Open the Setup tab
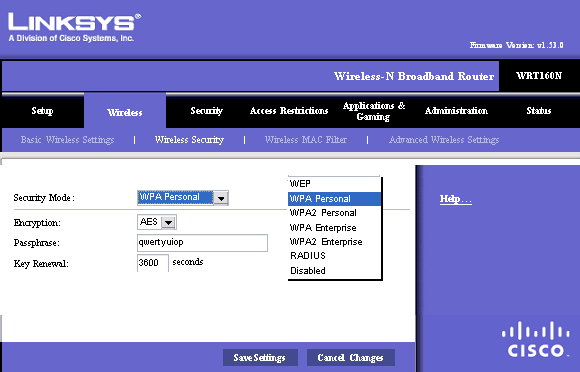Screen dimensions: 580x372 pos(42,111)
